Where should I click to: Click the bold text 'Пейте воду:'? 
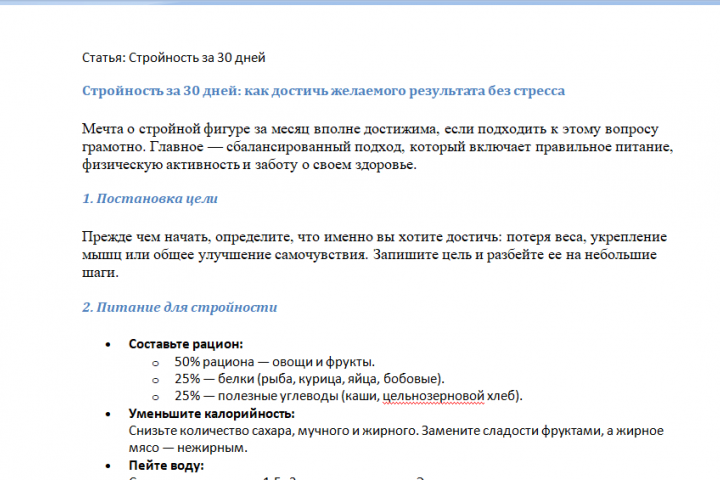[166, 466]
